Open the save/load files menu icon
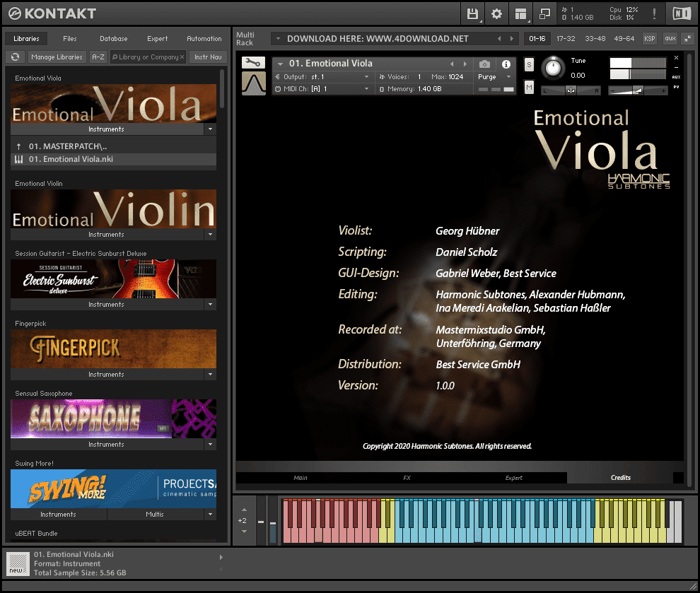 pos(472,14)
